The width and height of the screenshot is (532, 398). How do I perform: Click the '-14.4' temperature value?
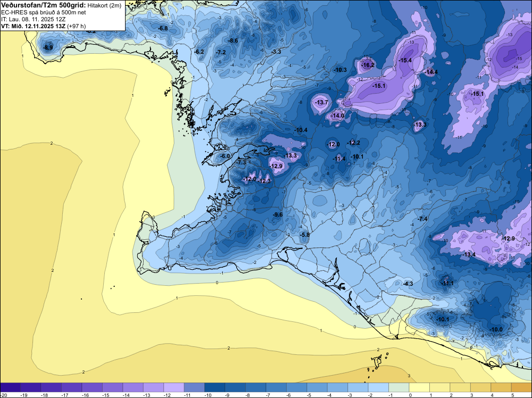click(431, 72)
